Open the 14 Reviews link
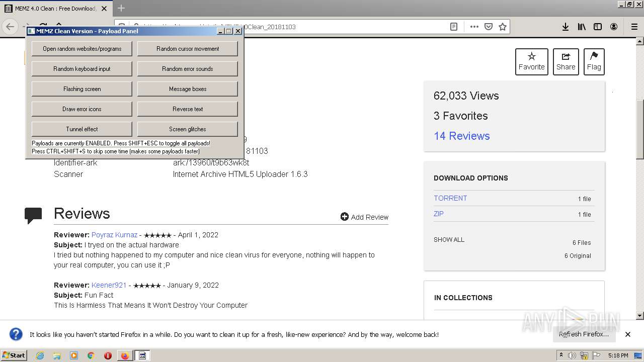This screenshot has height=362, width=644. tap(462, 136)
